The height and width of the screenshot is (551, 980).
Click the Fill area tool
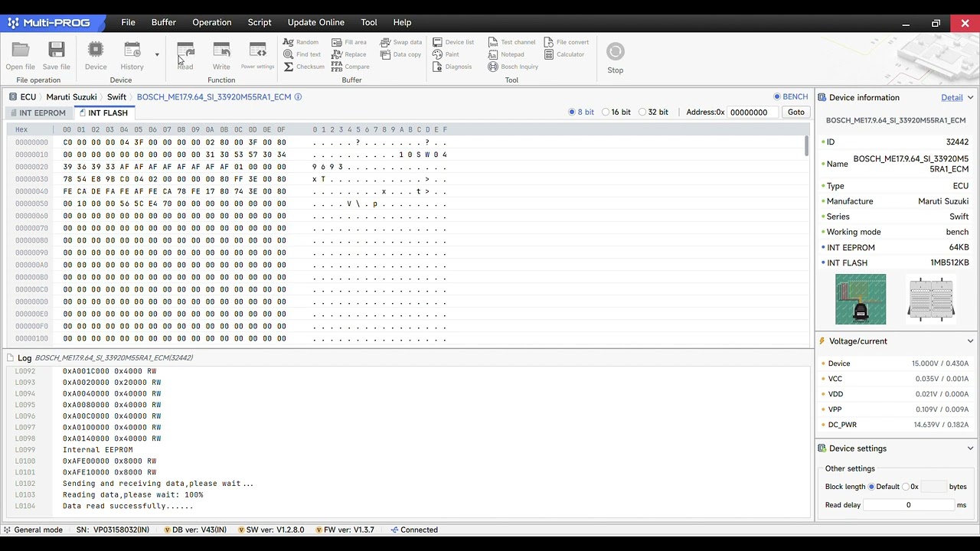pyautogui.click(x=349, y=42)
